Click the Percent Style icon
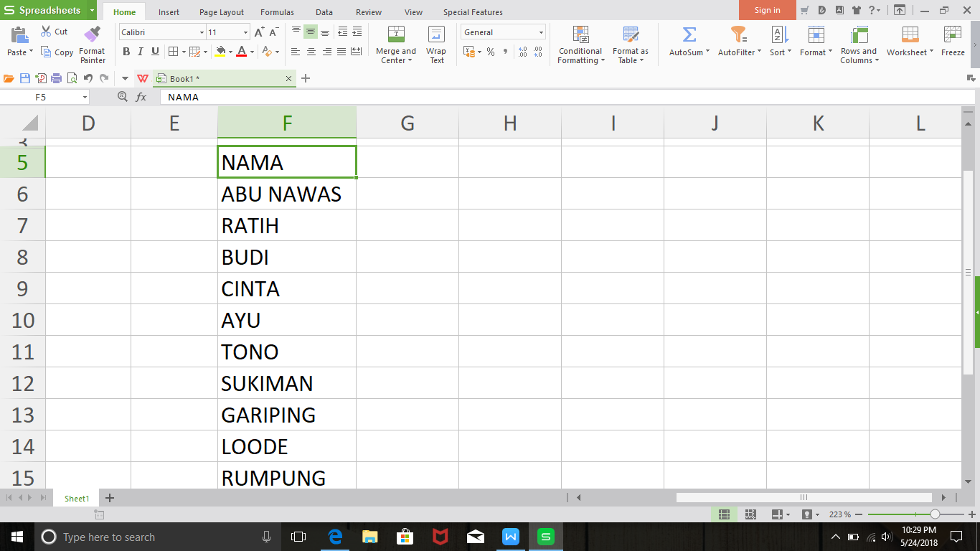Image resolution: width=980 pixels, height=551 pixels. click(x=491, y=52)
